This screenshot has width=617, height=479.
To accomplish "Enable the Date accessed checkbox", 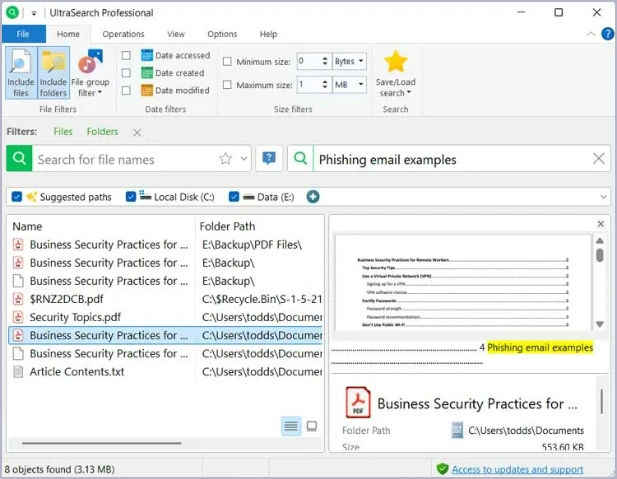I will (126, 56).
